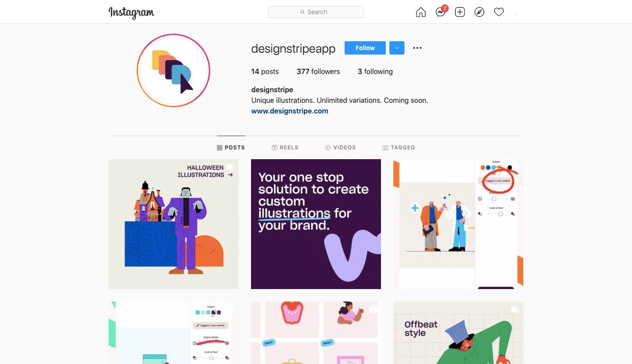Switch to the Tagged tab
The height and width of the screenshot is (364, 632).
click(x=399, y=147)
